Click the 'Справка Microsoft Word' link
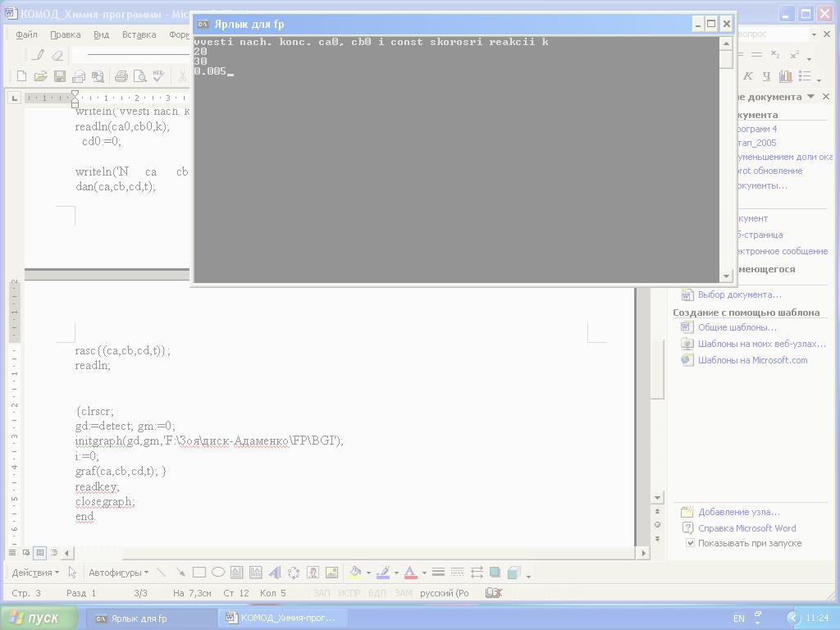 (x=746, y=528)
